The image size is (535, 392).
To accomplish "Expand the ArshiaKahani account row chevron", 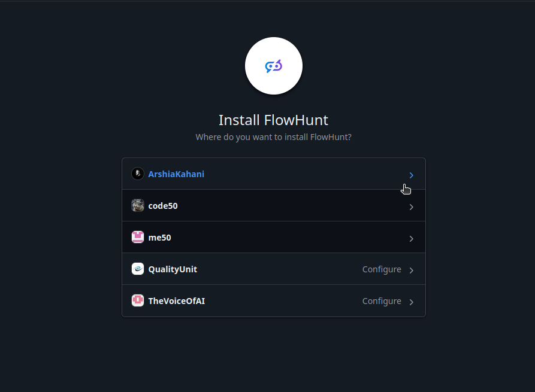I will click(x=411, y=175).
